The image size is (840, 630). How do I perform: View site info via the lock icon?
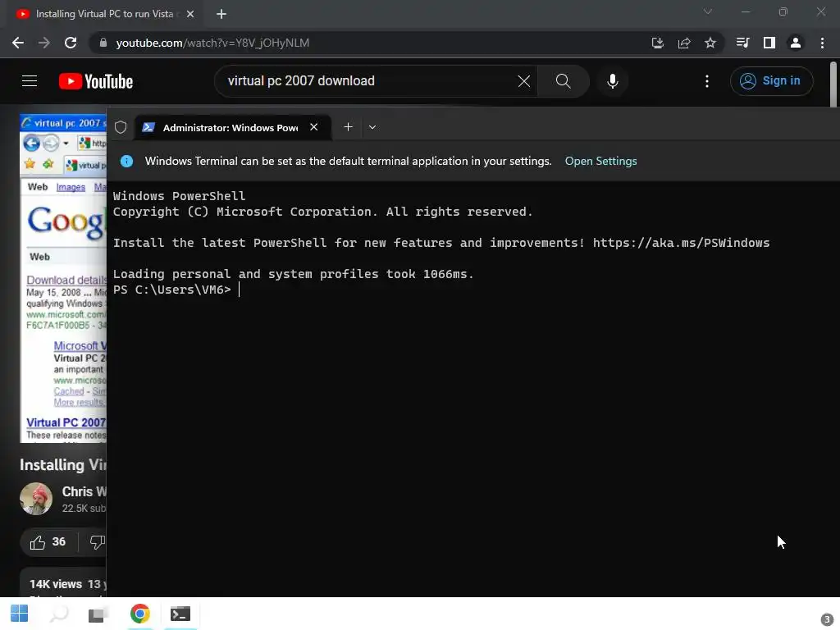[103, 43]
